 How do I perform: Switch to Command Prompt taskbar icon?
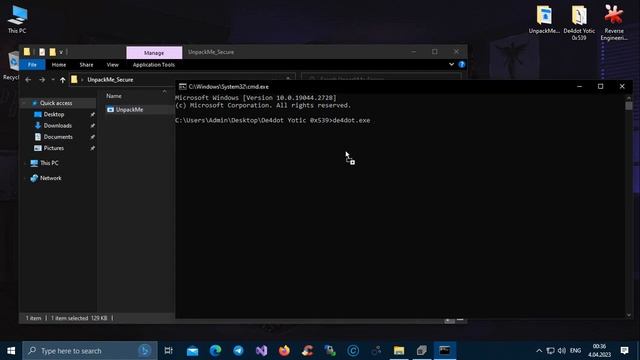point(444,351)
